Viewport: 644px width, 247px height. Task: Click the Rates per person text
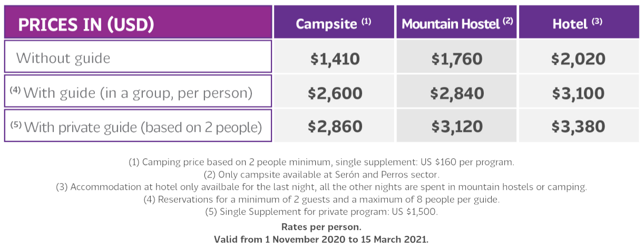[321, 227]
